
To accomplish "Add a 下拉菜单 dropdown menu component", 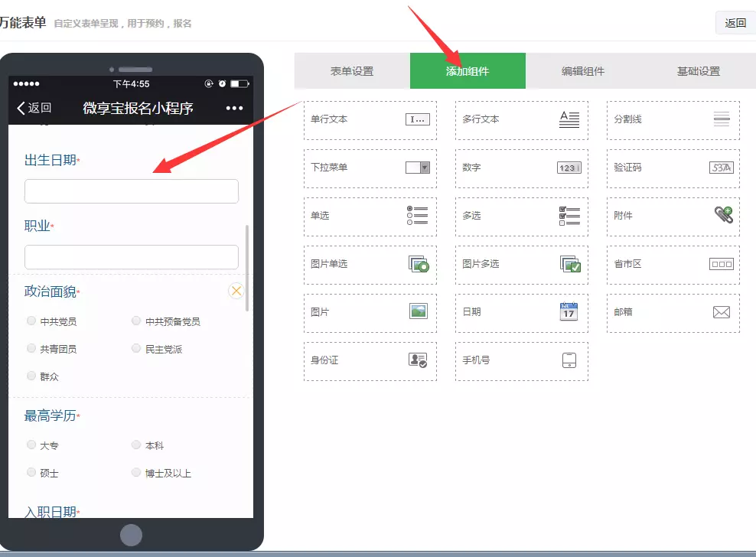I will tap(370, 168).
